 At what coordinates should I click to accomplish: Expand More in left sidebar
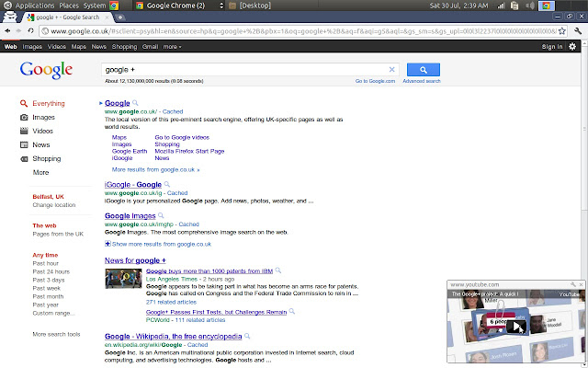[40, 172]
